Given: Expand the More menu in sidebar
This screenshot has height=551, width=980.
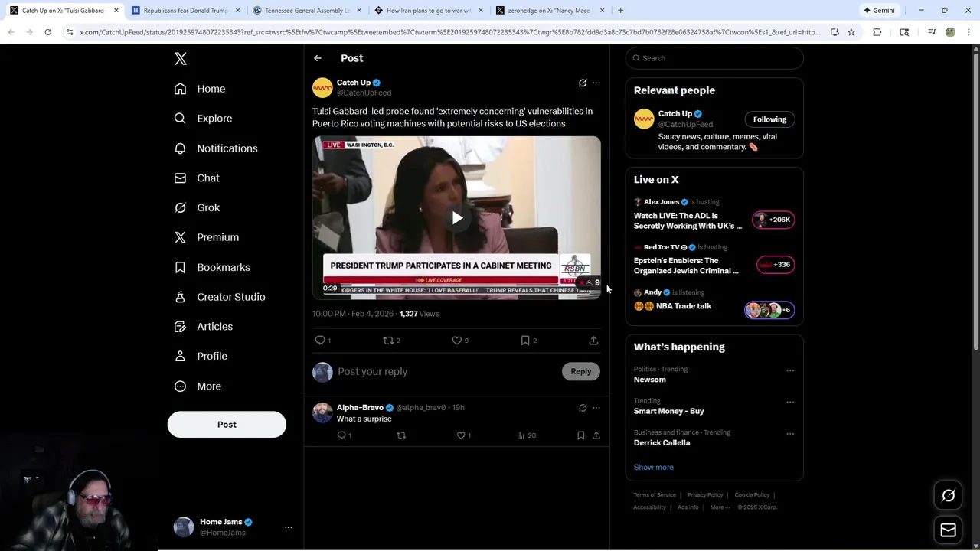Looking at the screenshot, I should click(x=198, y=386).
